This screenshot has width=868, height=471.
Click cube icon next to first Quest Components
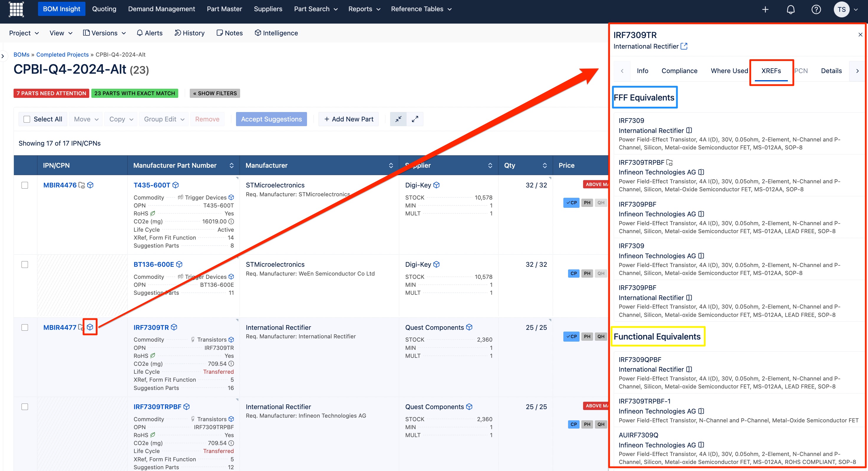[469, 327]
